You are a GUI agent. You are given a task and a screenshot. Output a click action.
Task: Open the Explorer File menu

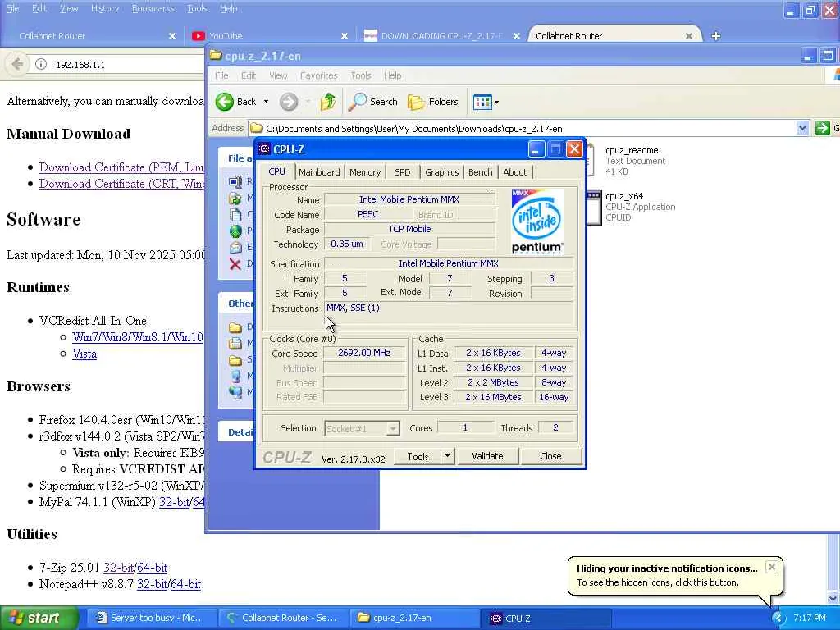click(x=221, y=75)
